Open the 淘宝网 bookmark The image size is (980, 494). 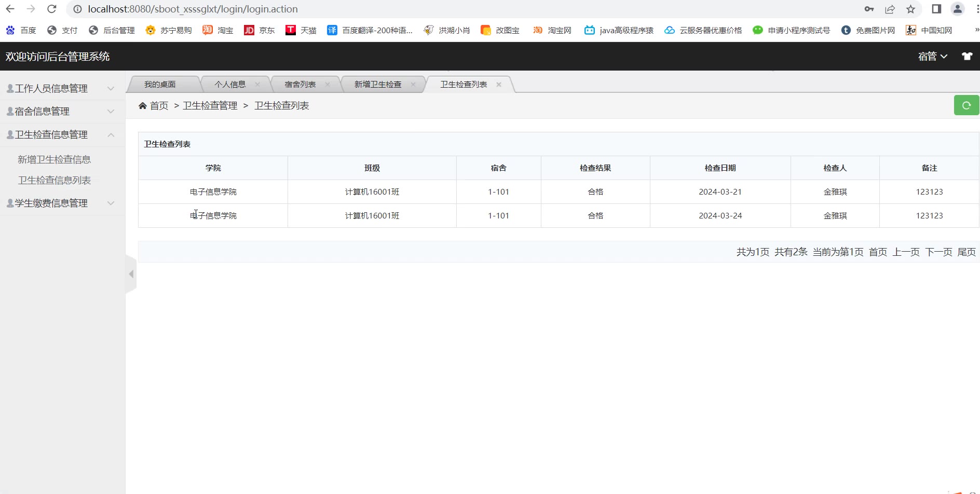552,30
